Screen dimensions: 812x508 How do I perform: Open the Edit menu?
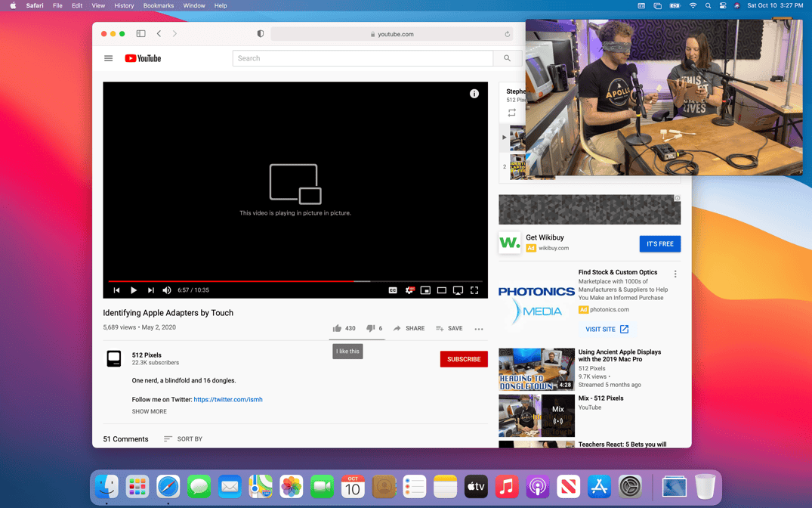[x=77, y=6]
